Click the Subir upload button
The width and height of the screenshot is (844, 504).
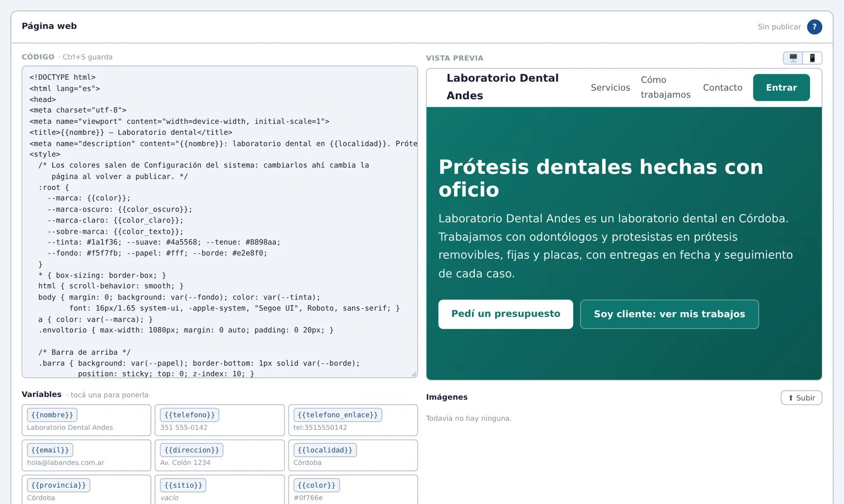point(801,398)
